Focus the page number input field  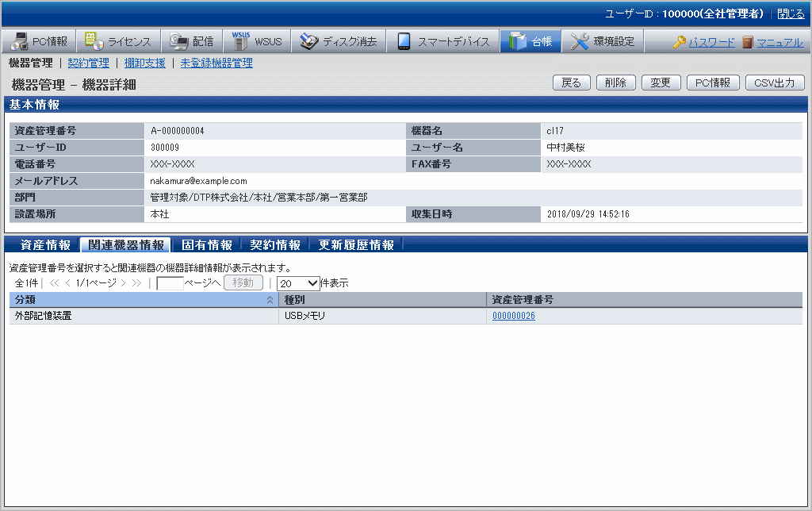coord(170,283)
